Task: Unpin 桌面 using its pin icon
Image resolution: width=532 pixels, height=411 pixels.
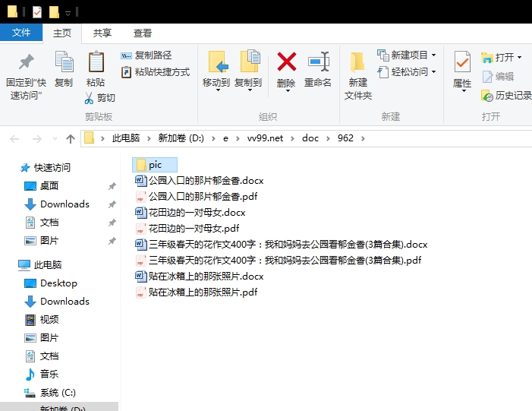Action: click(x=112, y=186)
